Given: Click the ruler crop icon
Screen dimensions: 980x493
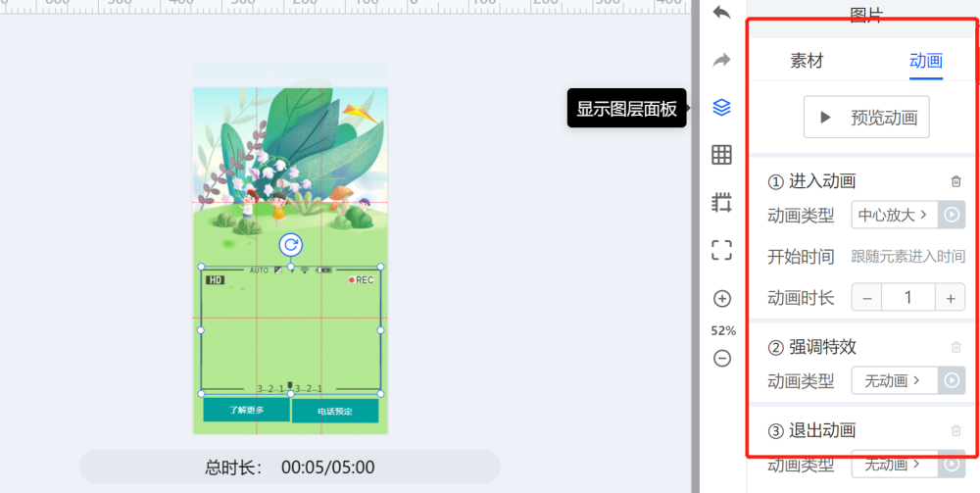Looking at the screenshot, I should point(722,203).
